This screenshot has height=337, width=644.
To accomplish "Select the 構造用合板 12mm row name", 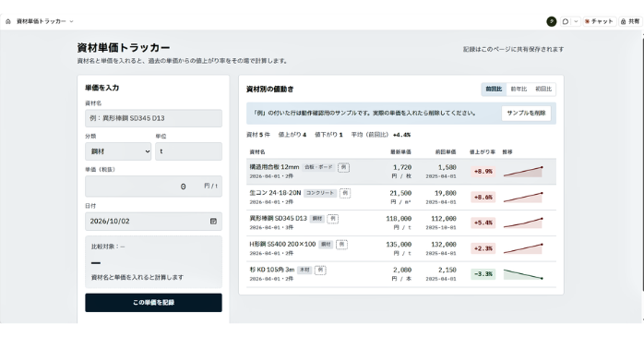I will 274,167.
